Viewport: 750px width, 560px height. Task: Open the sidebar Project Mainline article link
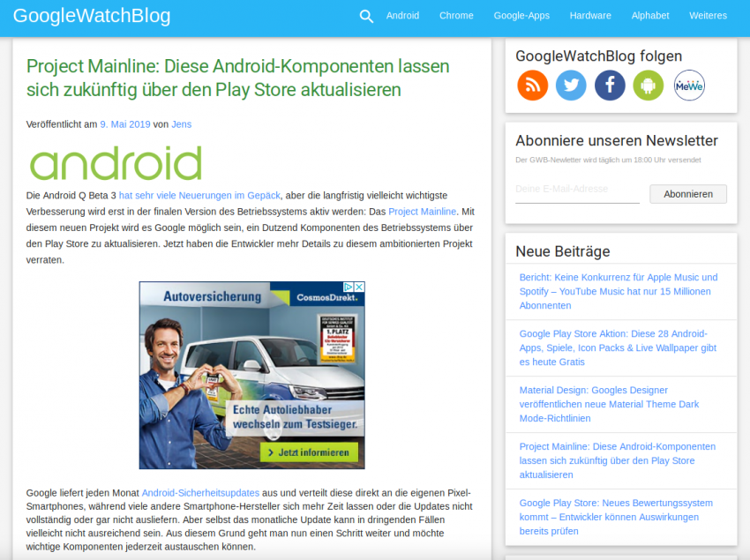tap(618, 461)
